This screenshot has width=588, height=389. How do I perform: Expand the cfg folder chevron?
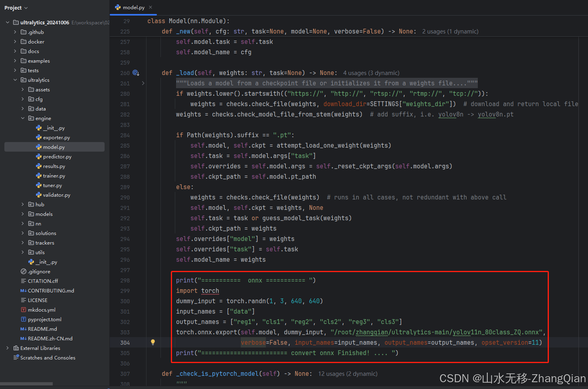pos(23,99)
